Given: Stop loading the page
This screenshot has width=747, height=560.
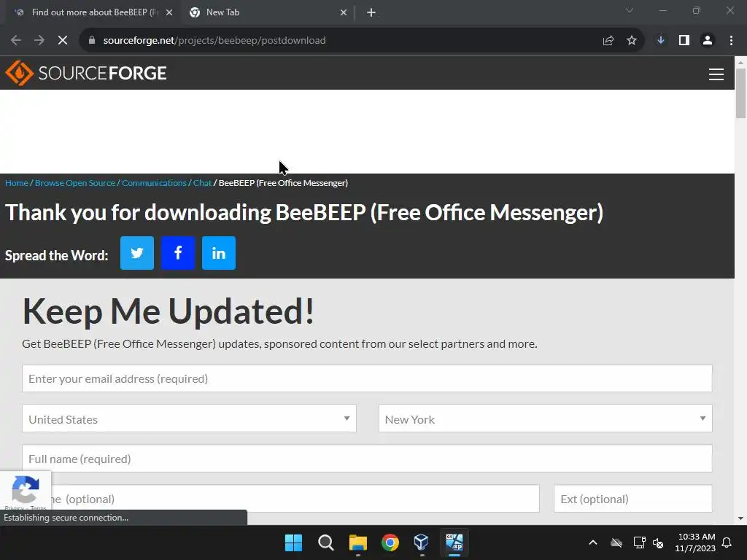Looking at the screenshot, I should (63, 41).
